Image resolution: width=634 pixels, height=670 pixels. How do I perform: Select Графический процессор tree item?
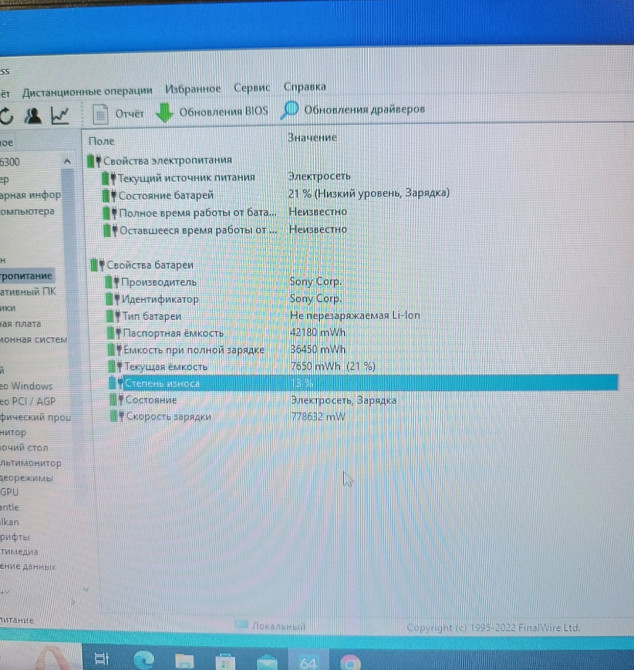coord(36,417)
